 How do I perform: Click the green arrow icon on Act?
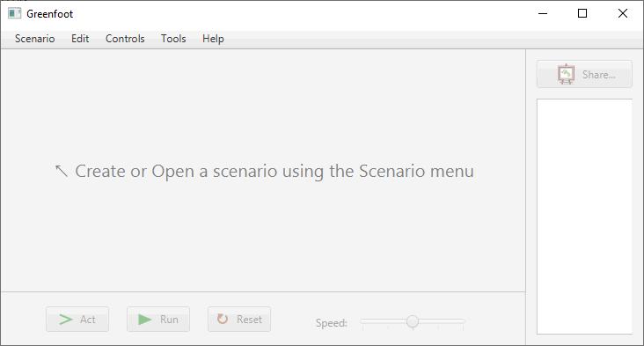pos(66,320)
